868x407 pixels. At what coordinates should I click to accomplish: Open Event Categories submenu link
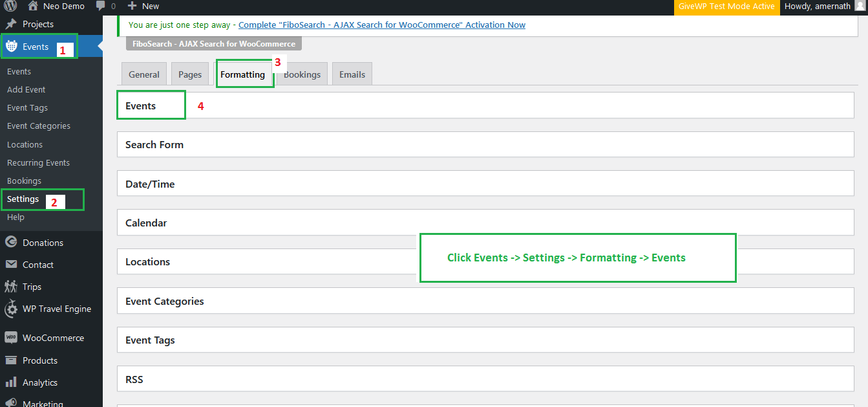pos(39,126)
